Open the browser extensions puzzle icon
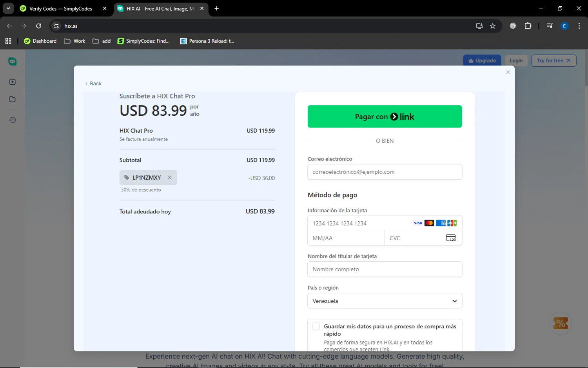This screenshot has width=588, height=368. (528, 26)
